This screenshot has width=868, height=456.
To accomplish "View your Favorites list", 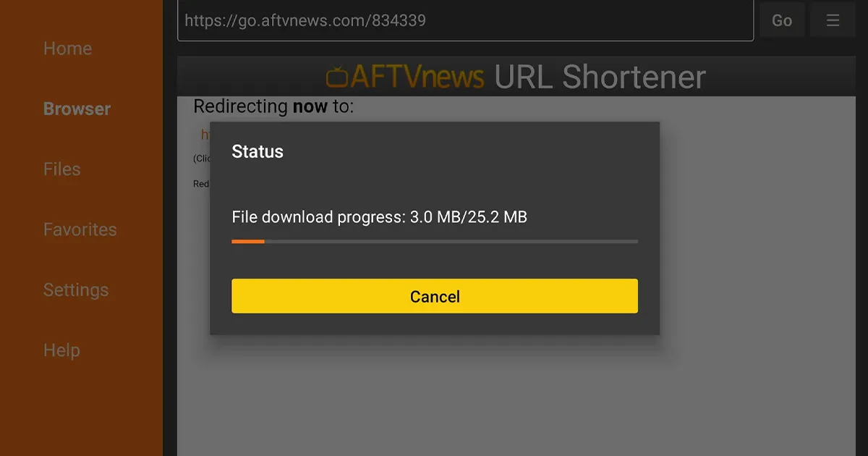I will (x=80, y=229).
